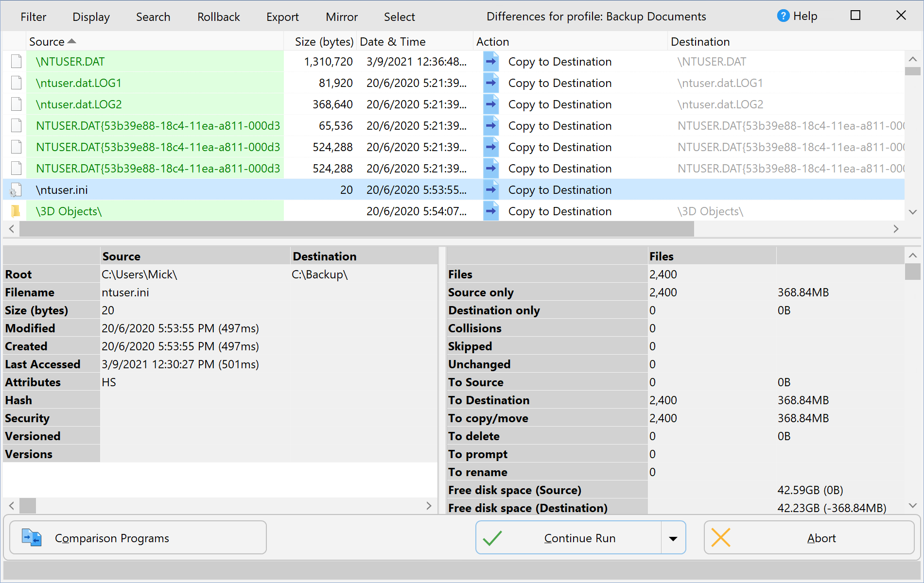
Task: Click the file icon next to ntuser.dat.LOG2
Action: click(16, 104)
